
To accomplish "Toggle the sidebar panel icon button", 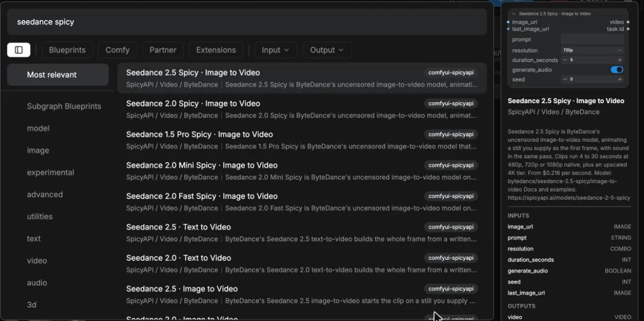I will (19, 50).
